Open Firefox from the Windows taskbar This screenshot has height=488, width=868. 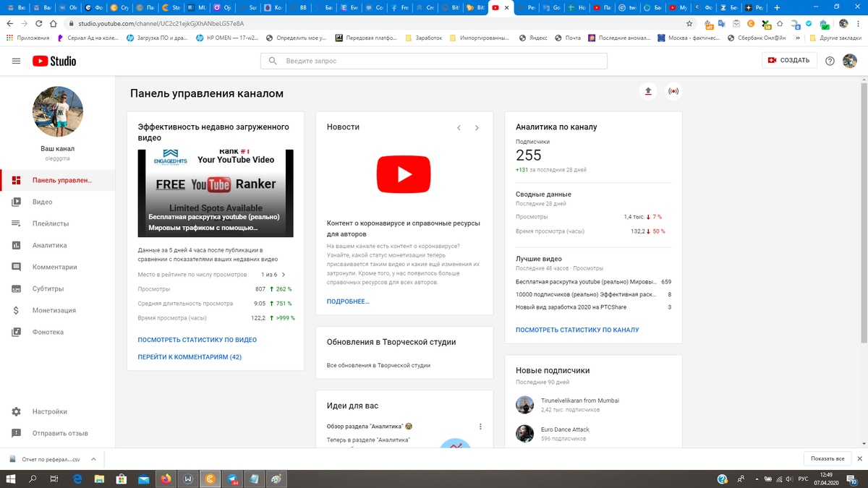tap(166, 479)
